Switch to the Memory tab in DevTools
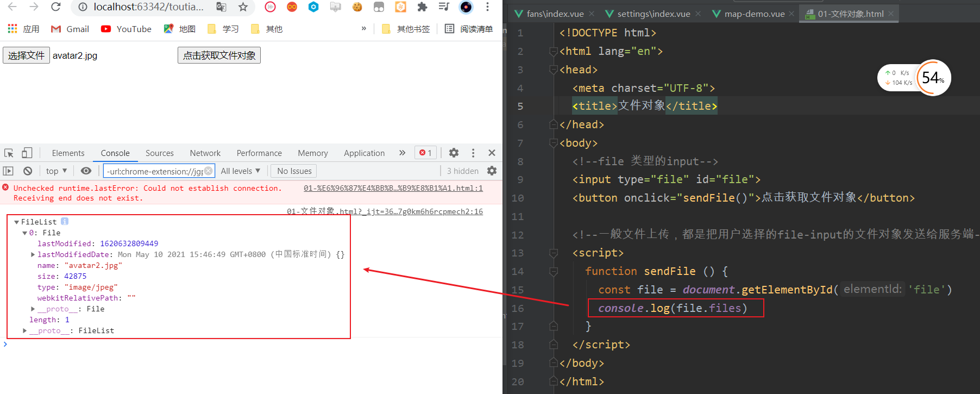980x394 pixels. click(x=312, y=153)
